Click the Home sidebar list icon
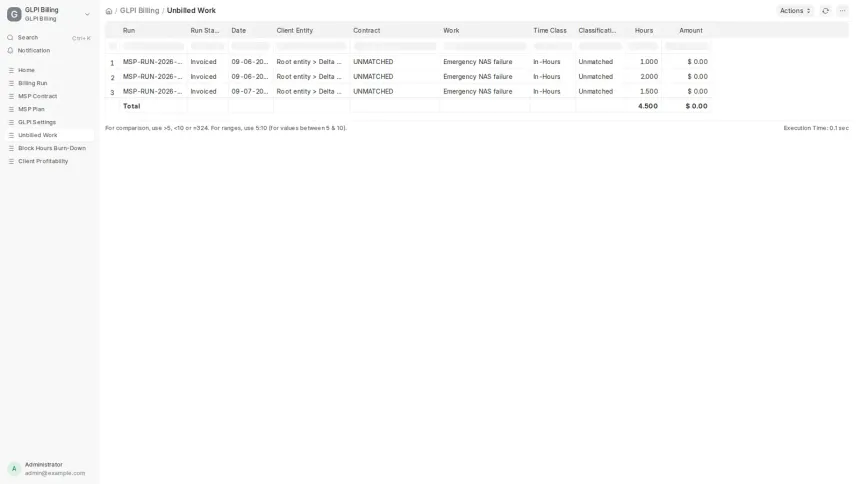This screenshot has height=484, width=860. click(11, 70)
